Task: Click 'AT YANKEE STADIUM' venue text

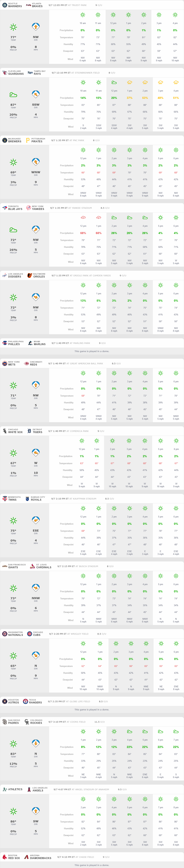Action: point(80,208)
